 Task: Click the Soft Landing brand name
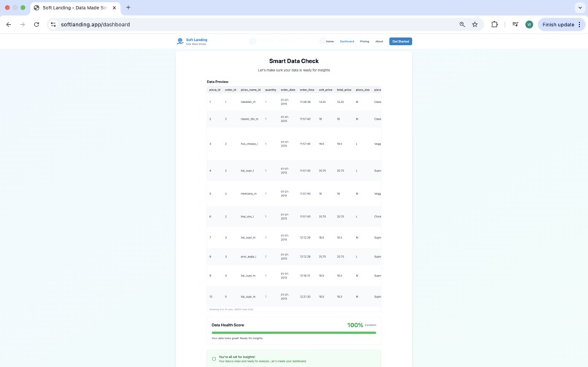(196, 39)
